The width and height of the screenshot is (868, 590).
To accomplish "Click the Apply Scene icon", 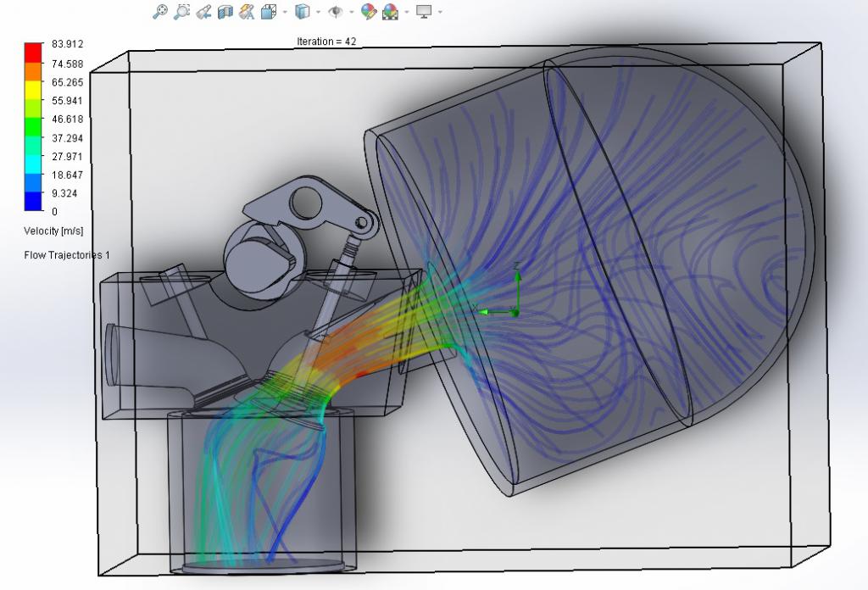I will click(x=390, y=12).
